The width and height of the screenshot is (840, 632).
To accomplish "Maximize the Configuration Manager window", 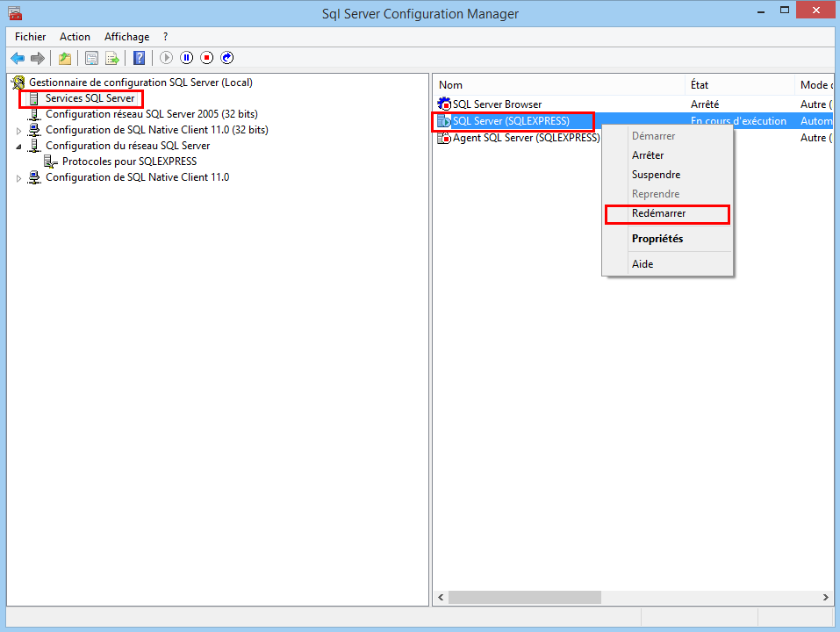I will (x=785, y=11).
